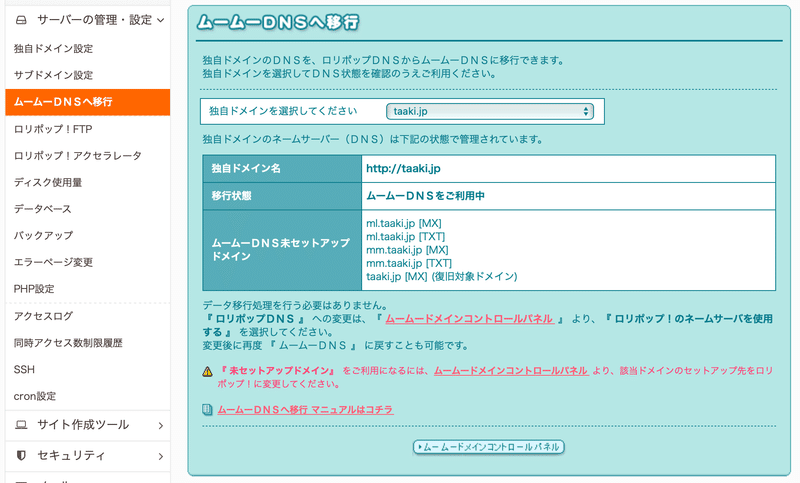Open SSH in the sidebar
Viewport: 800px width, 483px height.
[24, 369]
